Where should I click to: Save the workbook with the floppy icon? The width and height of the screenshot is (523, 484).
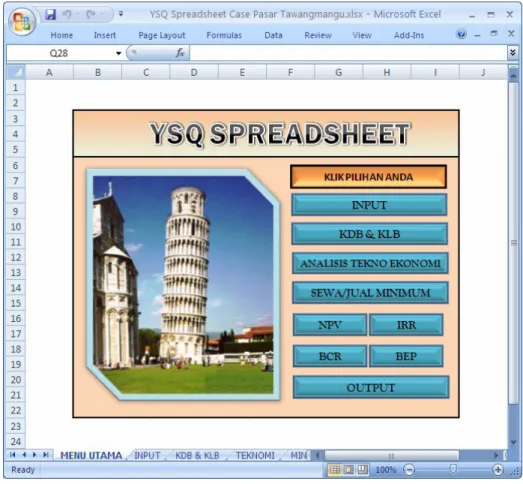[x=50, y=14]
